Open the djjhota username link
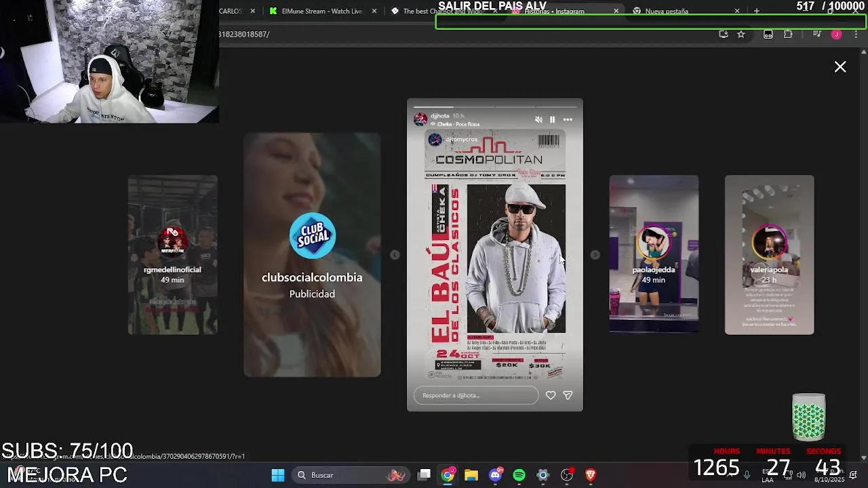868x488 pixels. (439, 116)
